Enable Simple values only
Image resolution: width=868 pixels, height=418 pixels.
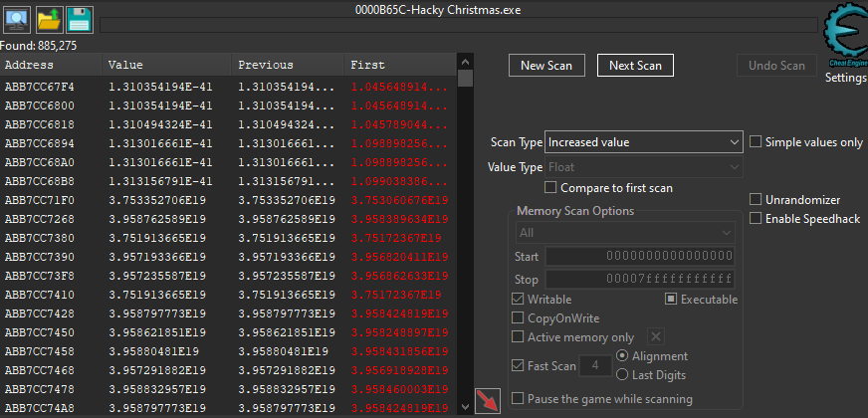(806, 142)
